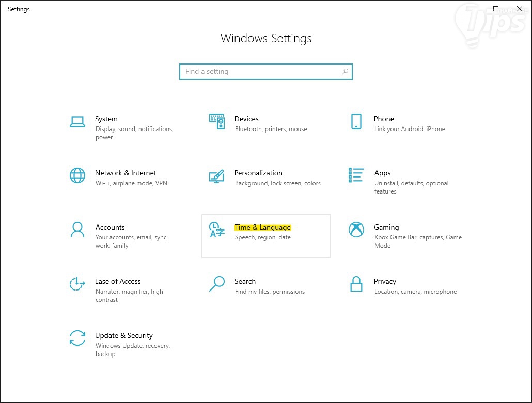The image size is (532, 403).
Task: Open the System laptop icon
Action: coord(77,121)
